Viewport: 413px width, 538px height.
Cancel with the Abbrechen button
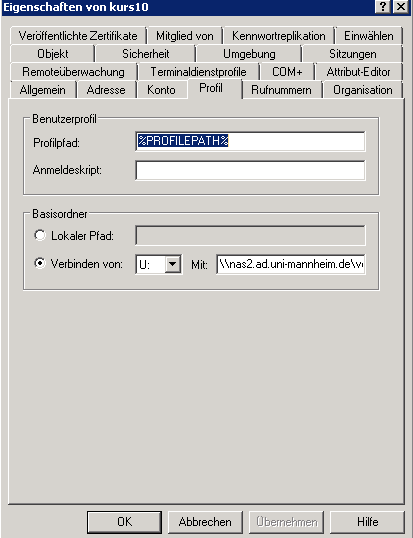[205, 522]
